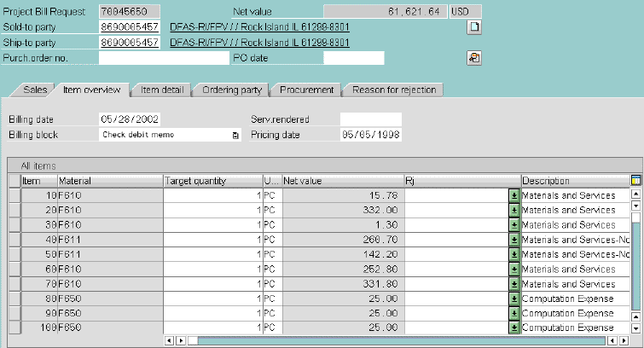Expand rejection reason dropdown for item 70

coord(514,284)
